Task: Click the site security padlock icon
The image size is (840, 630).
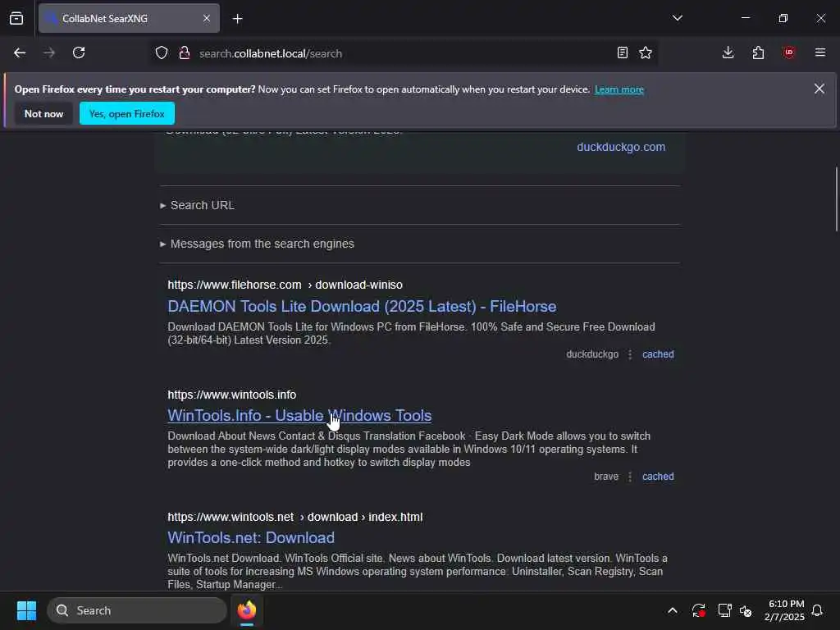Action: tap(185, 53)
